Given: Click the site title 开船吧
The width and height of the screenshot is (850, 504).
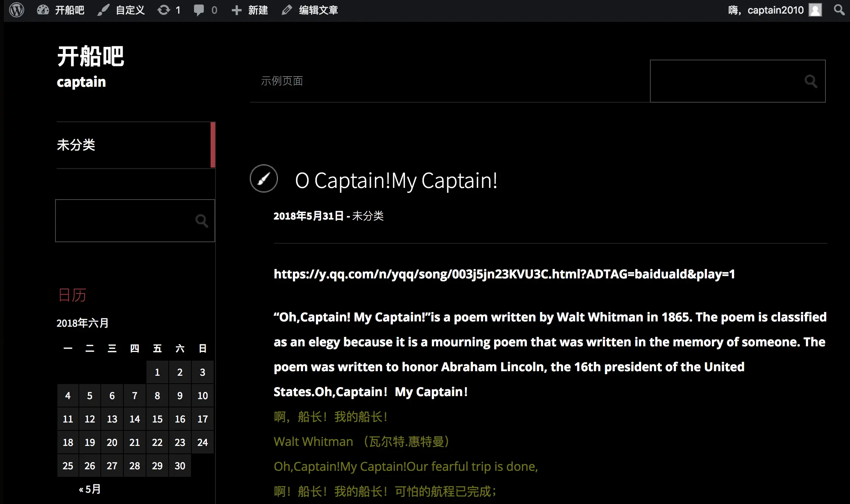Looking at the screenshot, I should [91, 57].
